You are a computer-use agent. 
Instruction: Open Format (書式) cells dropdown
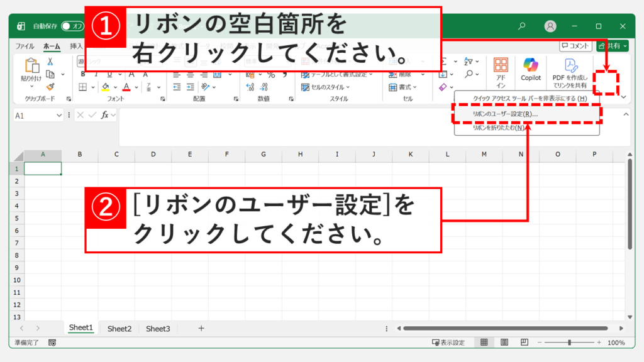click(x=402, y=87)
